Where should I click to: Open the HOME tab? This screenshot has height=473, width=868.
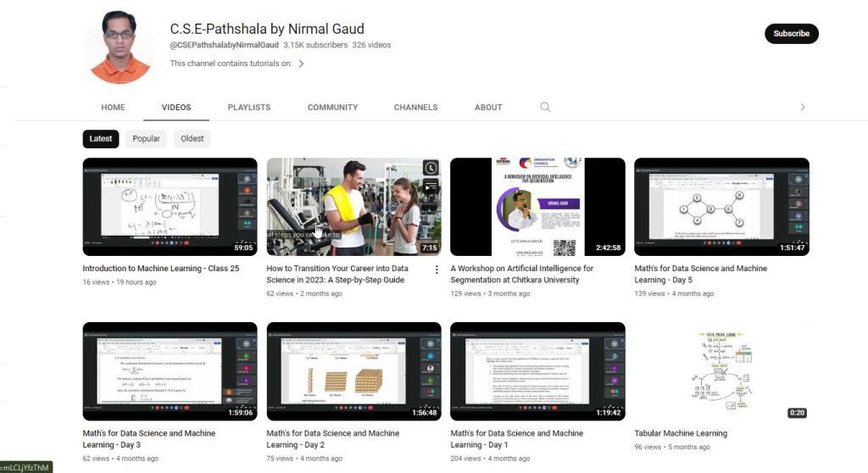113,108
